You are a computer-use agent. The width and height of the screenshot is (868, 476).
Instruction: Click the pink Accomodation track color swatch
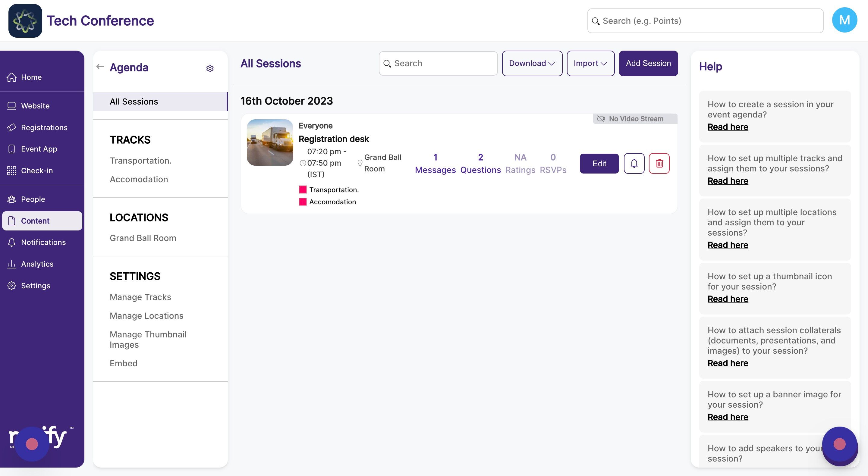pyautogui.click(x=303, y=202)
